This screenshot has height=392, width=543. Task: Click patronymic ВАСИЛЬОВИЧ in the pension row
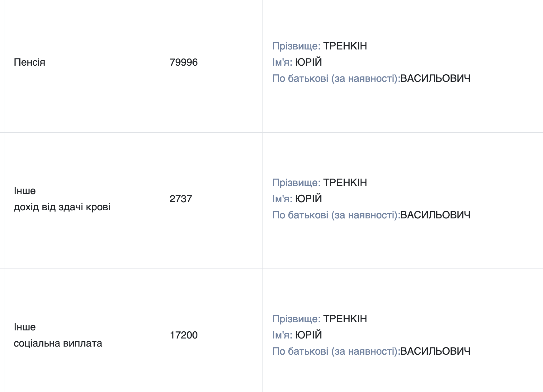(x=435, y=78)
